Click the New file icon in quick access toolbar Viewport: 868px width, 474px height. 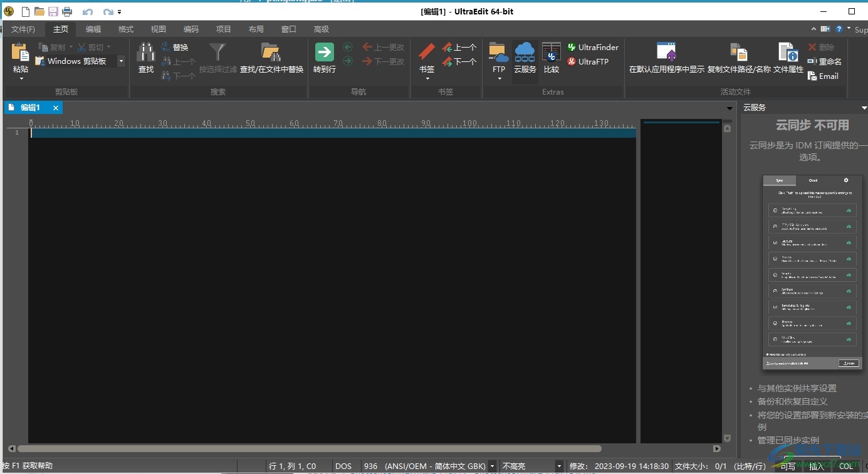click(26, 11)
